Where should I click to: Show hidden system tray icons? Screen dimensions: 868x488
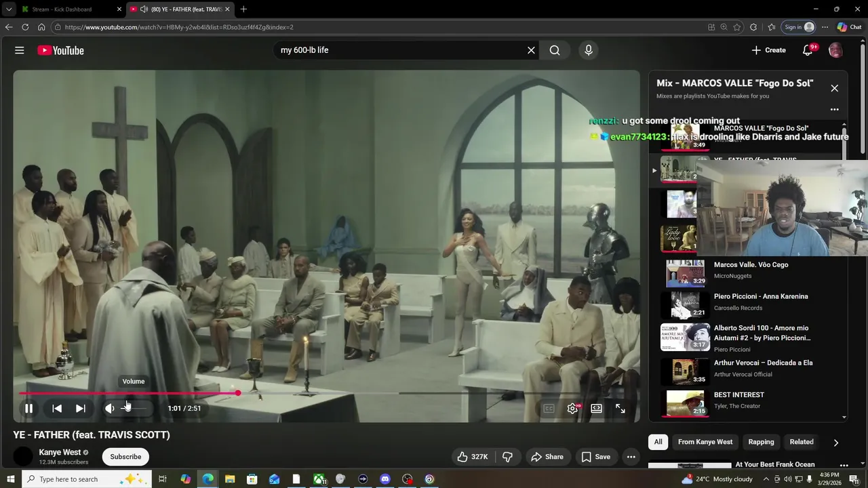click(x=766, y=479)
